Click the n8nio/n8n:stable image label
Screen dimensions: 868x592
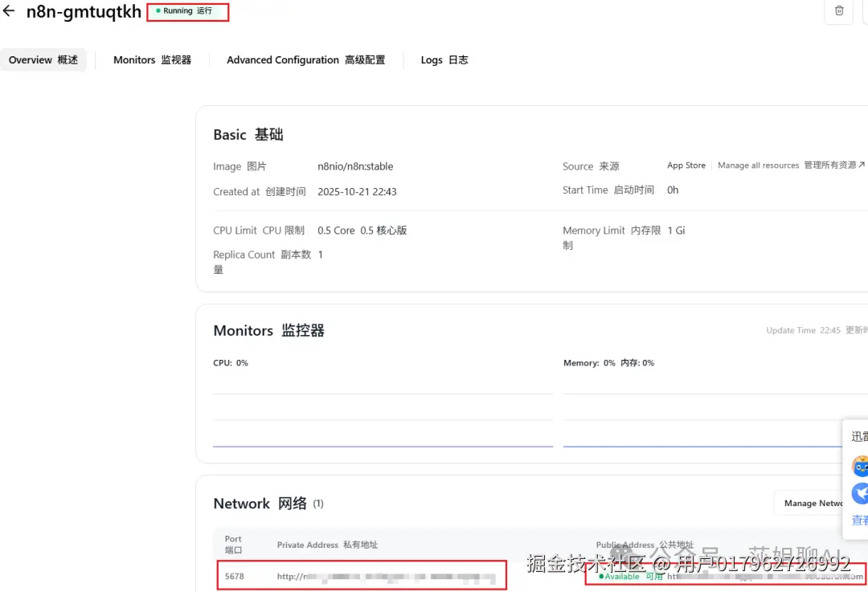(355, 166)
